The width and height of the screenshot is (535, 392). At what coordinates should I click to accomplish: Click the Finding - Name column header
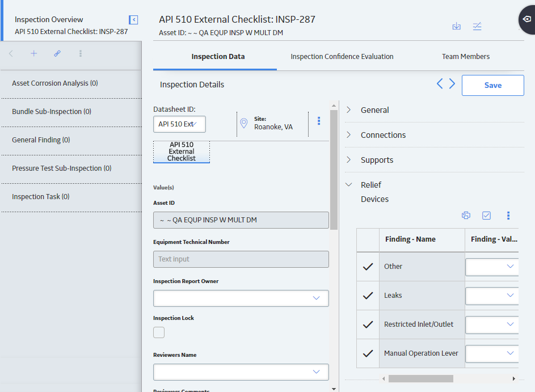(422, 239)
